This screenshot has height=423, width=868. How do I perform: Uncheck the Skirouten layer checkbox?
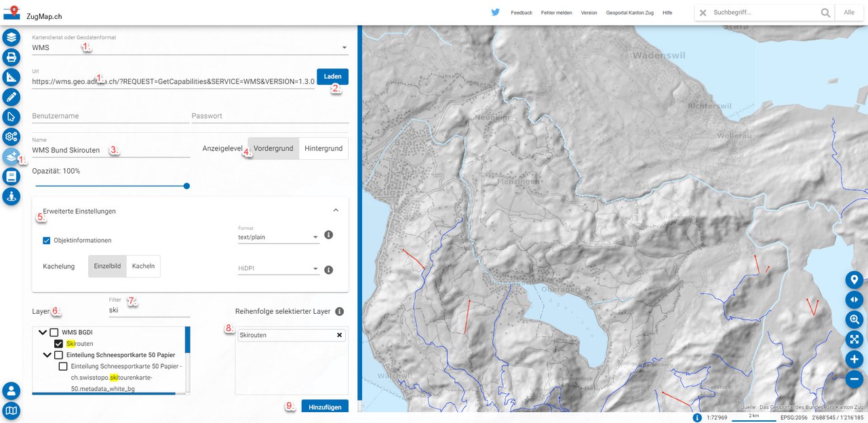coord(59,344)
